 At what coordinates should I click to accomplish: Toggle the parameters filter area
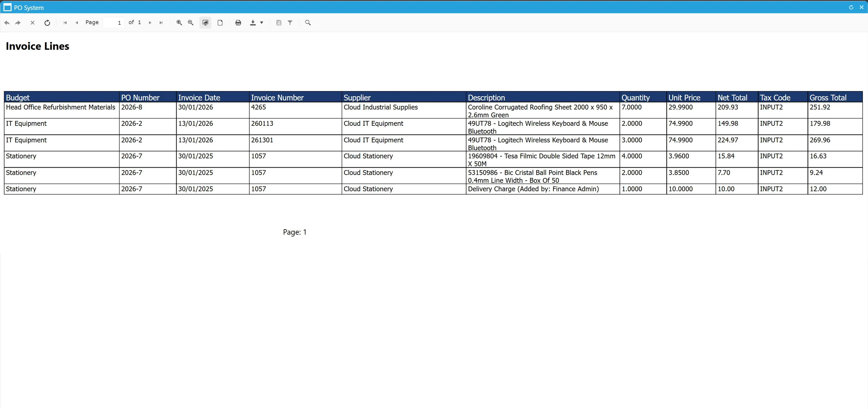290,23
